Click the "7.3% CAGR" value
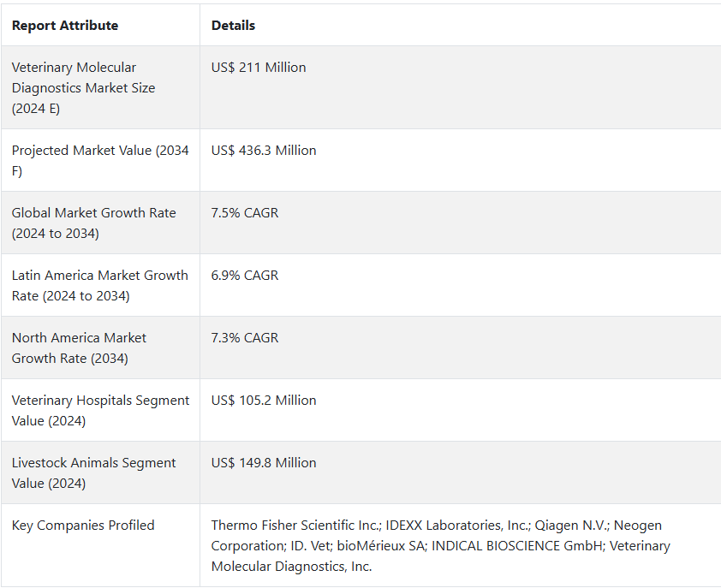This screenshot has width=721, height=588. click(245, 338)
